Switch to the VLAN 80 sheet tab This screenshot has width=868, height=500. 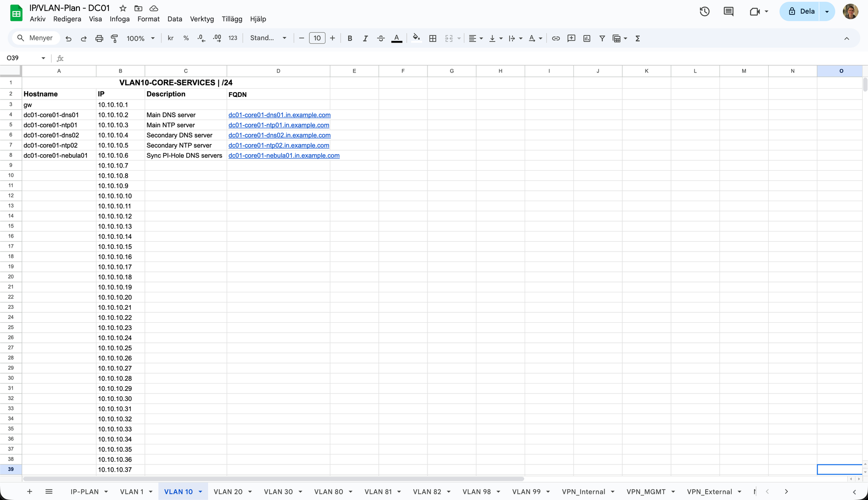point(329,492)
